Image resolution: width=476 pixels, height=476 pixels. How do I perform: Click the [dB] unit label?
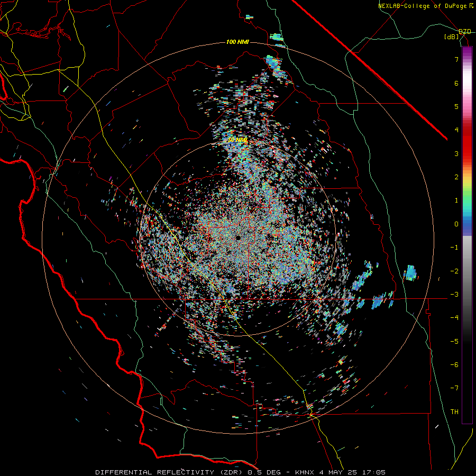pos(452,37)
